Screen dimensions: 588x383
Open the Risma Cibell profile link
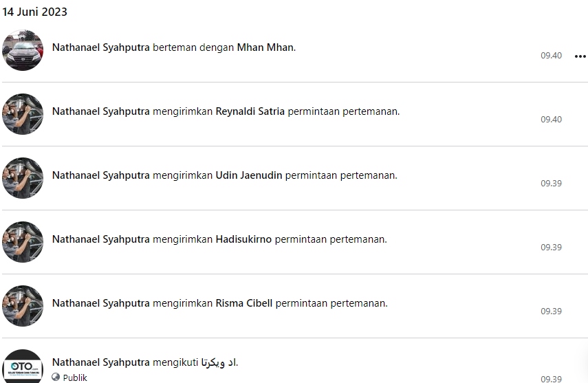[x=244, y=303]
